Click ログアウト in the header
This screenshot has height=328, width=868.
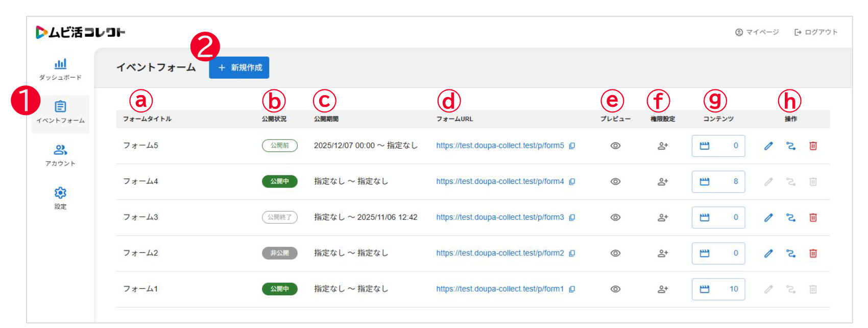coord(816,32)
